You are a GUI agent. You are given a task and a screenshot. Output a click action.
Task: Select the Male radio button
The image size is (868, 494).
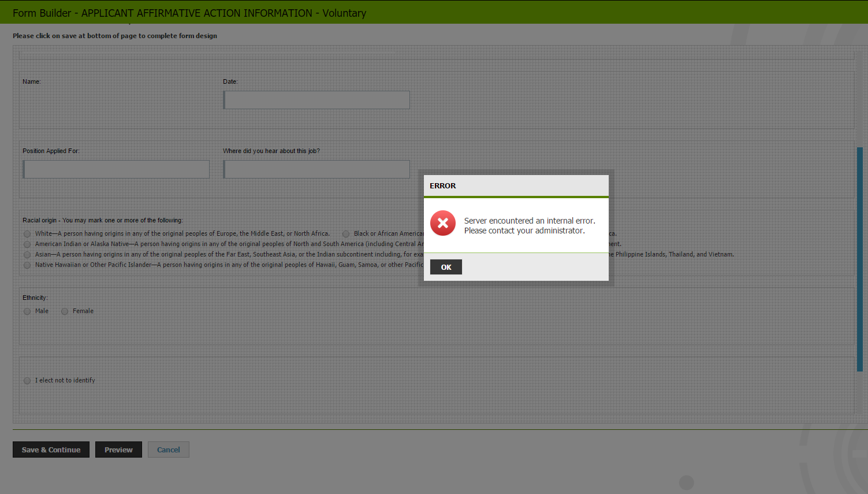(27, 311)
